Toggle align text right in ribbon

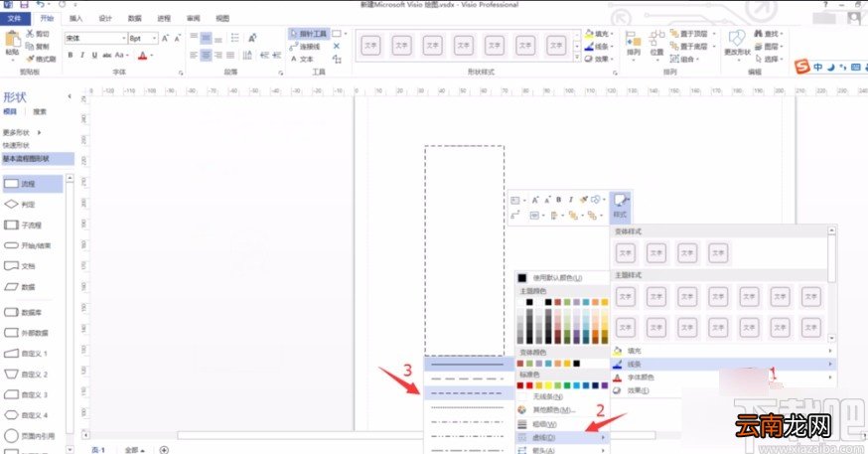[x=218, y=56]
